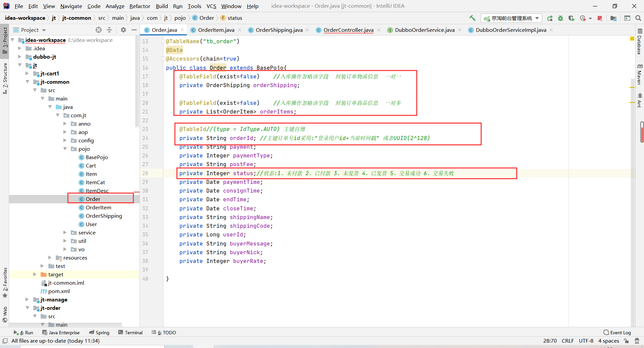Open the 6: TODO tool window

tap(164, 333)
